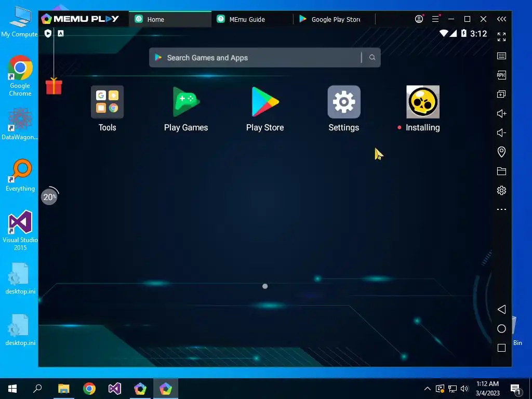Switch to the Home tab
The image size is (532, 399).
(170, 19)
